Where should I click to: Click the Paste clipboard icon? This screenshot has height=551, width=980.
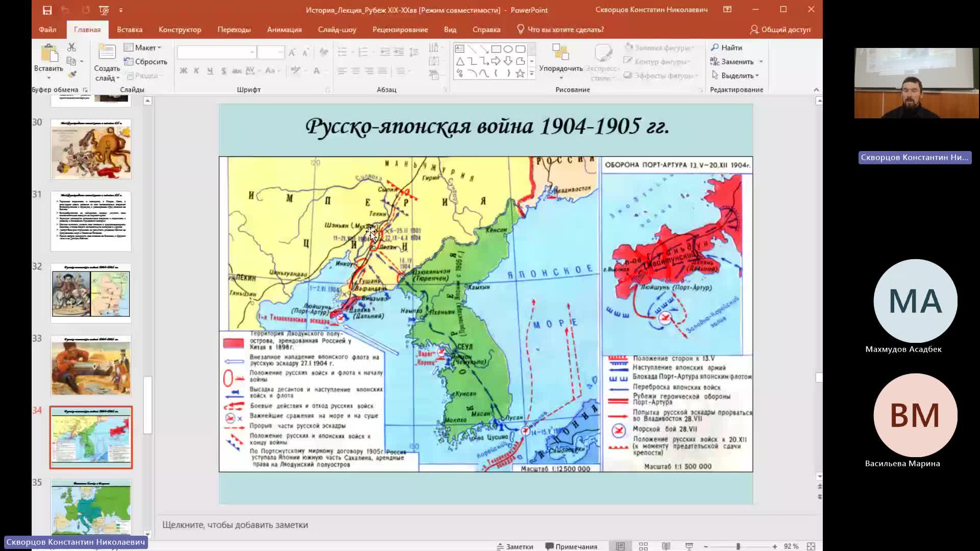click(x=49, y=54)
